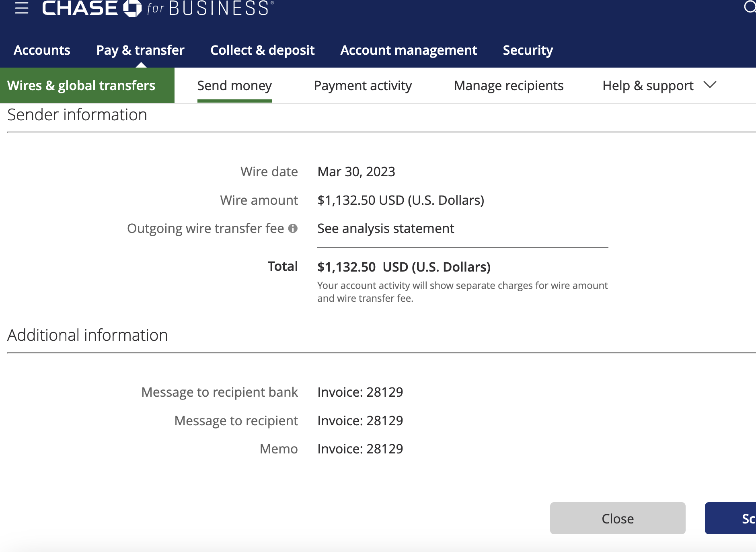
Task: Click the Memo label
Action: 279,449
